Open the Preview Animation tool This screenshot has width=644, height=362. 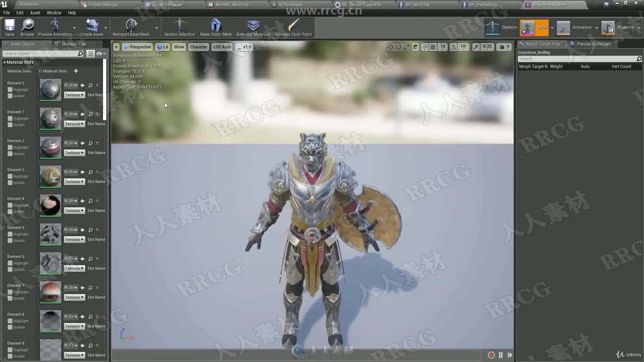[55, 27]
